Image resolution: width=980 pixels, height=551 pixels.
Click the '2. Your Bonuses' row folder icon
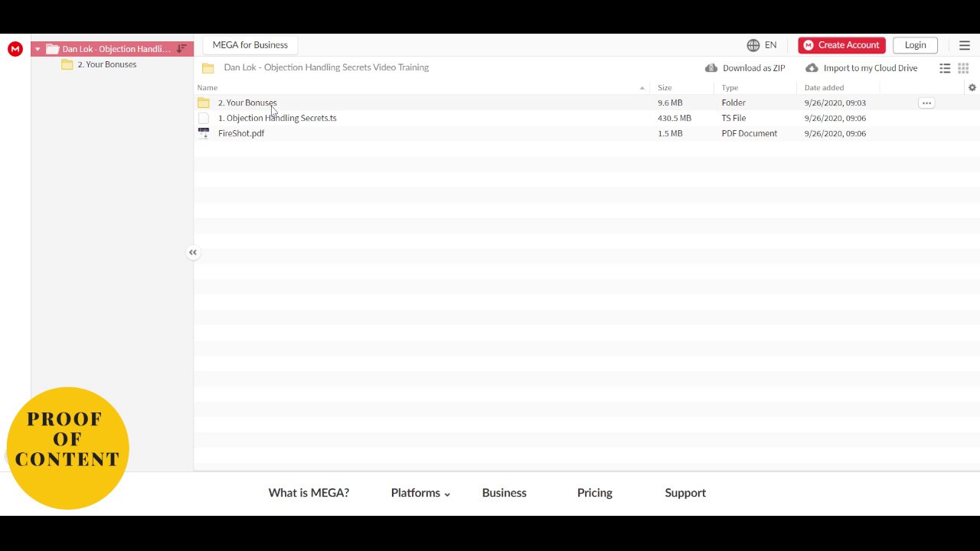pos(203,103)
